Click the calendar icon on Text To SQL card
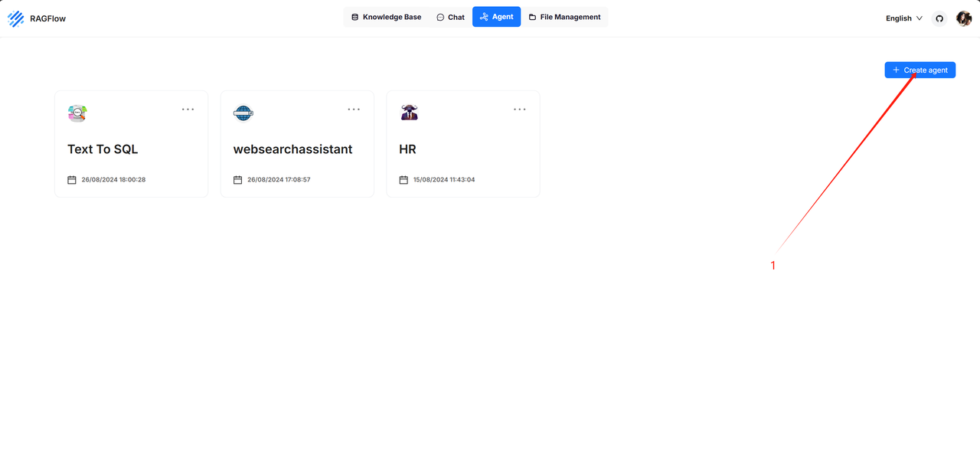This screenshot has width=980, height=471. click(x=72, y=180)
